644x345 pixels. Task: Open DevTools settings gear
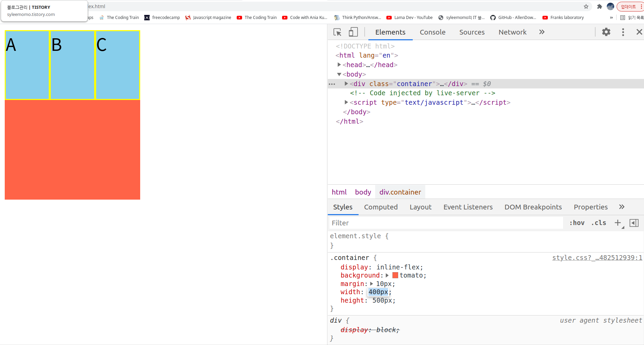(x=606, y=32)
